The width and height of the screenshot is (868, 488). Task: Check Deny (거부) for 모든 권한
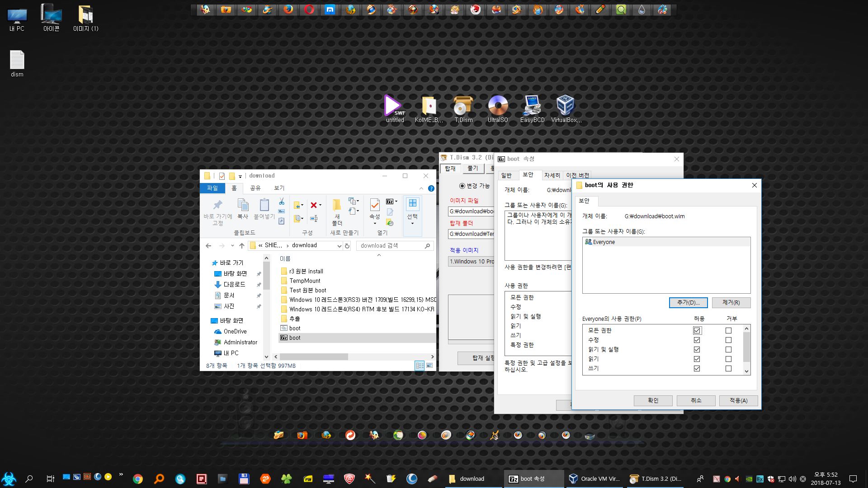(728, 331)
